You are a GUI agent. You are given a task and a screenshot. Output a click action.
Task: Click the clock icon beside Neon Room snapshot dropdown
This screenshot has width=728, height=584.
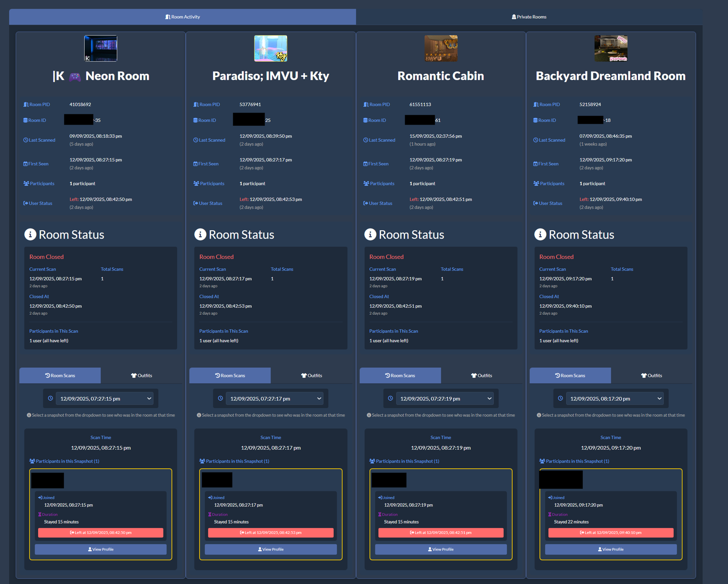pyautogui.click(x=50, y=399)
